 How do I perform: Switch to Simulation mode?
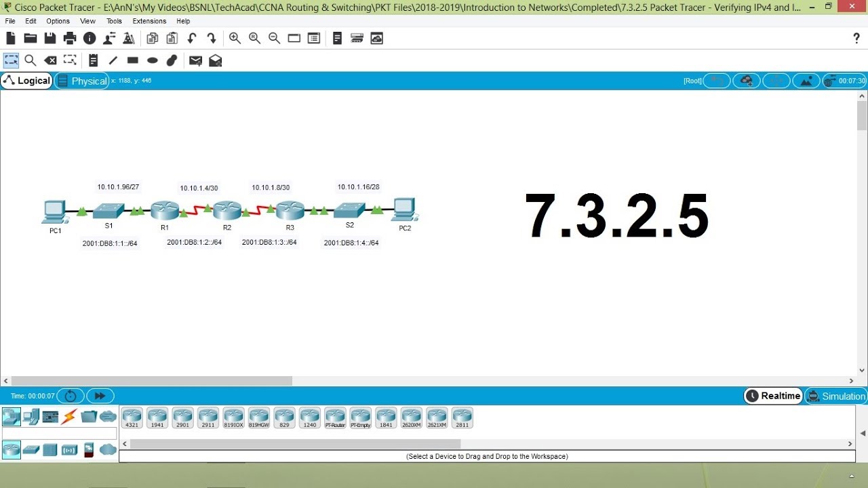click(x=836, y=396)
